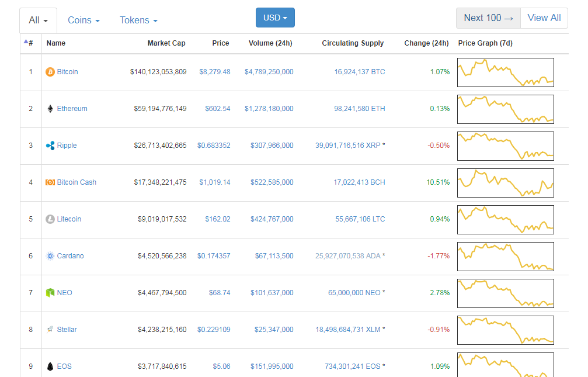Click supply 65,000,000 NEO

pos(354,292)
